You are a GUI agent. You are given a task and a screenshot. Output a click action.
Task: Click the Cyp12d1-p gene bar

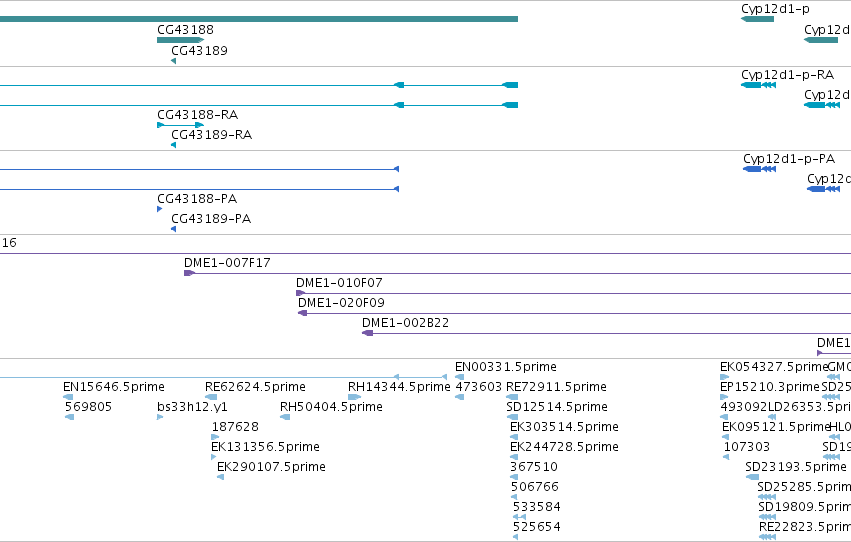pos(757,19)
